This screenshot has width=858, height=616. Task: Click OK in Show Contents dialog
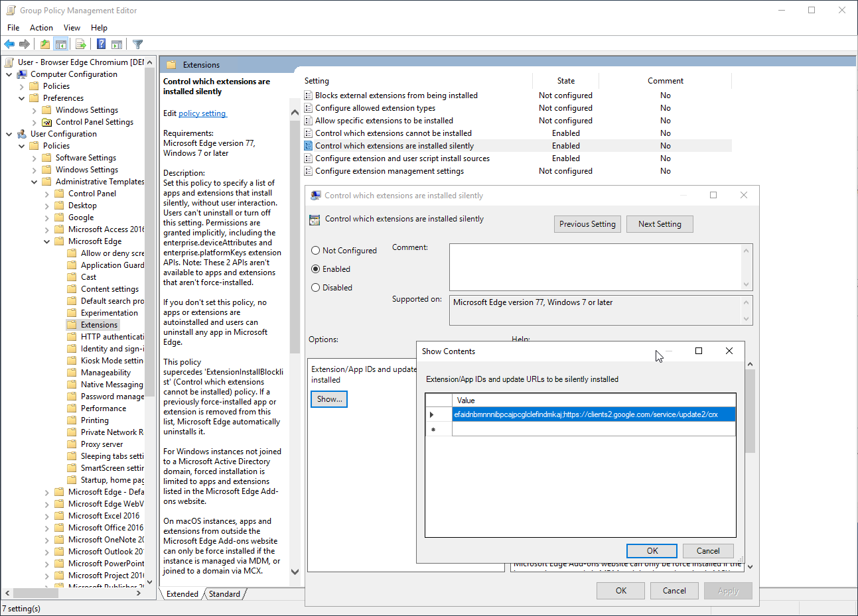pyautogui.click(x=652, y=551)
